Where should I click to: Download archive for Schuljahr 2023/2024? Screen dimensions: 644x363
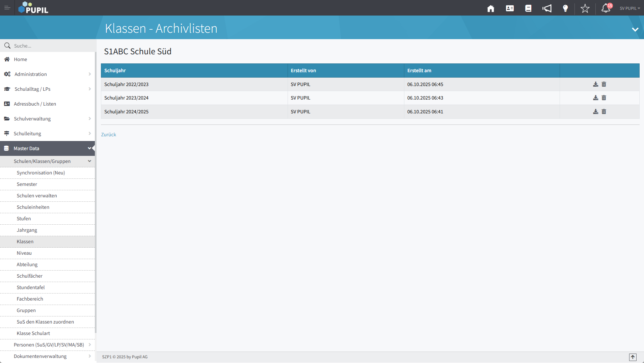tap(596, 98)
